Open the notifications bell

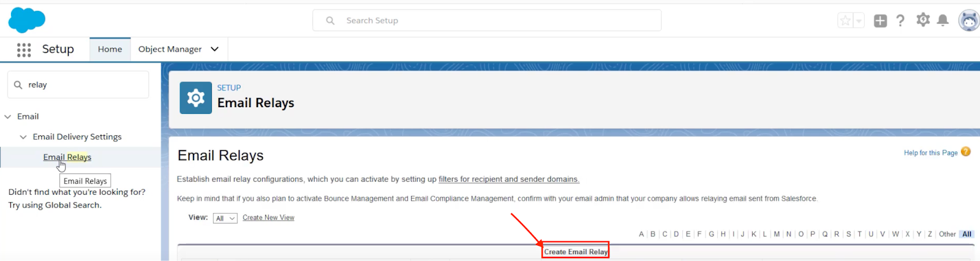[x=943, y=21]
